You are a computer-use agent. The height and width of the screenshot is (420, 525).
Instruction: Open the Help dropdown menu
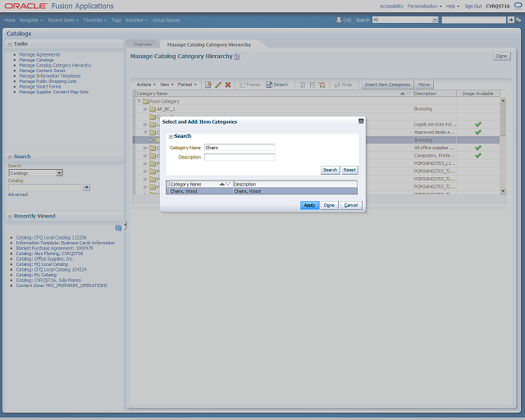click(452, 6)
